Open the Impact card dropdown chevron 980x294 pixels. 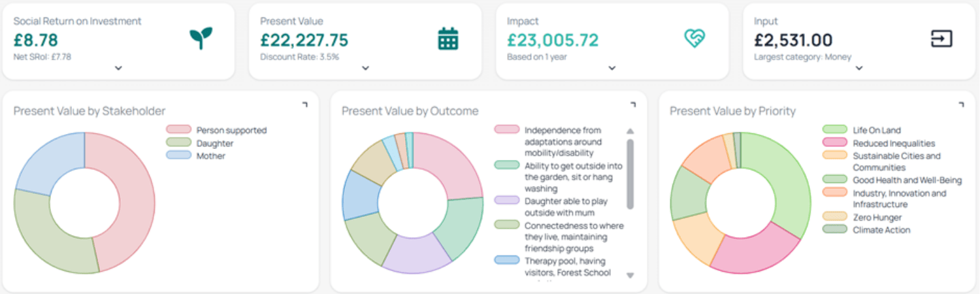coord(612,68)
